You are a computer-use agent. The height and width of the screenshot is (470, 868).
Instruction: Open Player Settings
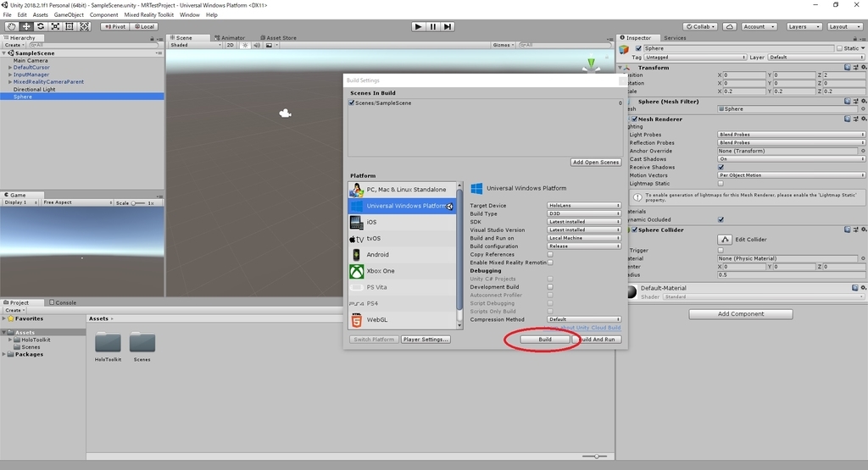pos(426,340)
